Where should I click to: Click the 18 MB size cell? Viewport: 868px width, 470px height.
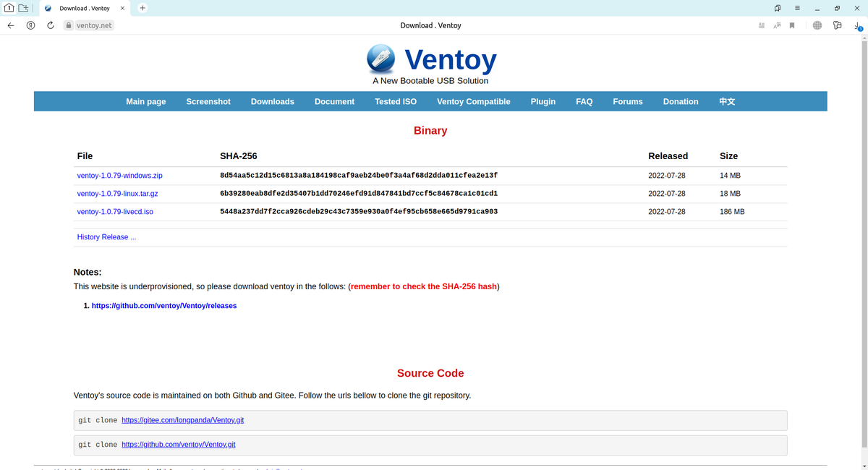(730, 194)
